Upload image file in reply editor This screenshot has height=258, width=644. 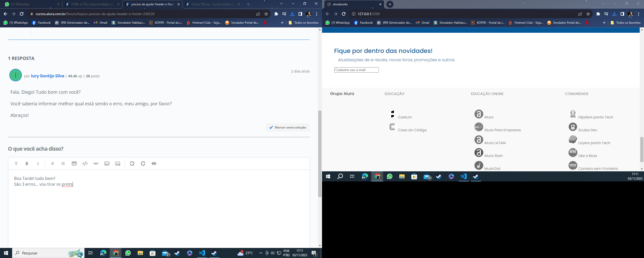(x=118, y=164)
